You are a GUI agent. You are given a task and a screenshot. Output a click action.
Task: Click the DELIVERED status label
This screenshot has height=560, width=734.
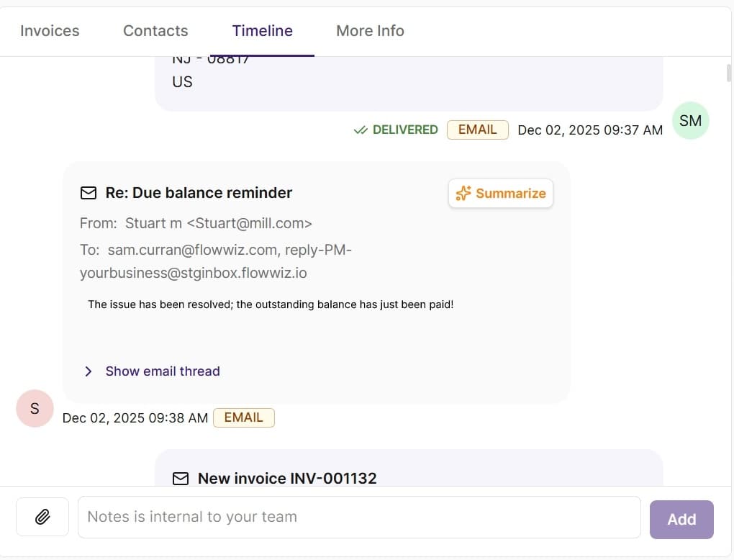pos(405,130)
